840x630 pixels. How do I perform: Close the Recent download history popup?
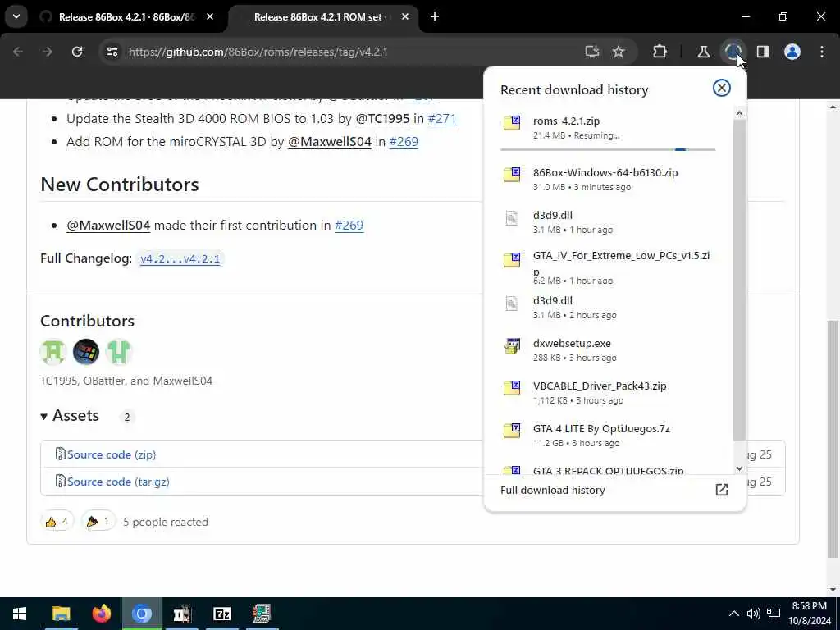point(721,88)
